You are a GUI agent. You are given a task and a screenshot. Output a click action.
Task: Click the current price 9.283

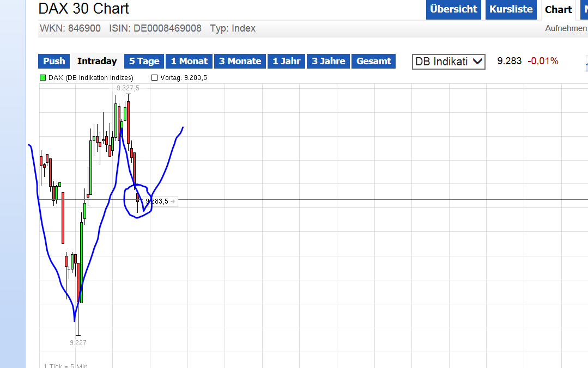(509, 61)
